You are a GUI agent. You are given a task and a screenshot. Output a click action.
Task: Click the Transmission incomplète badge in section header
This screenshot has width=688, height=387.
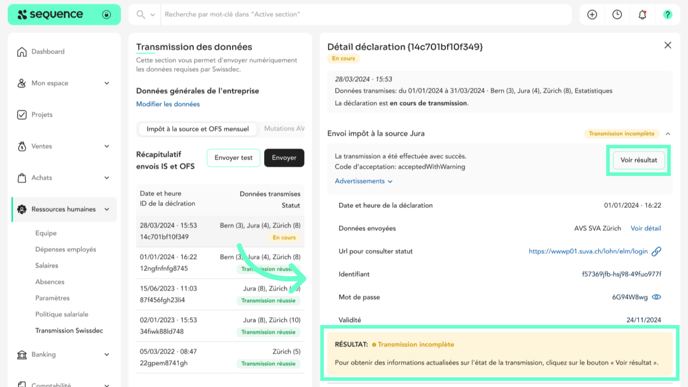(621, 134)
